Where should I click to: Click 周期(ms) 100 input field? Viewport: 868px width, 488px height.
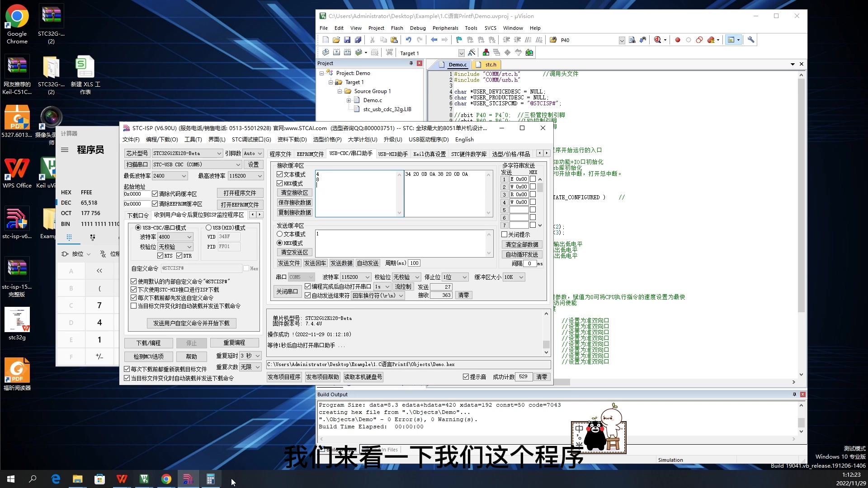[415, 263]
